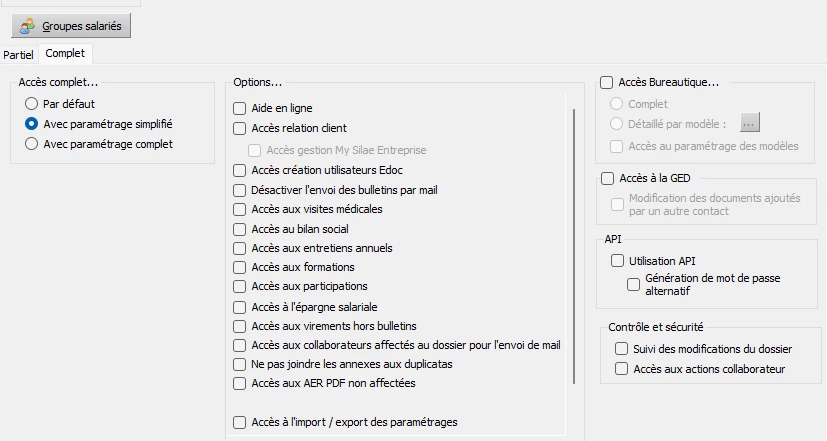Select the Par défaut radio option
827x441 pixels.
[32, 104]
